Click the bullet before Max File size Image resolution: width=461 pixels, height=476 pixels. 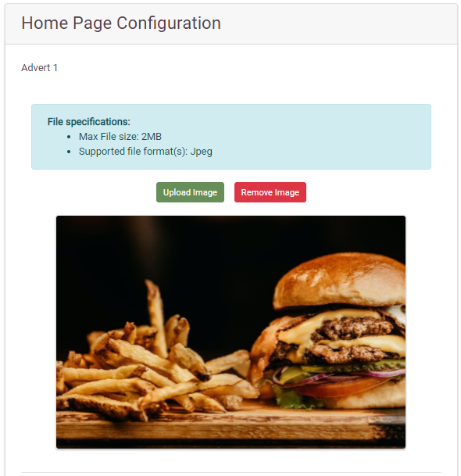pyautogui.click(x=69, y=137)
